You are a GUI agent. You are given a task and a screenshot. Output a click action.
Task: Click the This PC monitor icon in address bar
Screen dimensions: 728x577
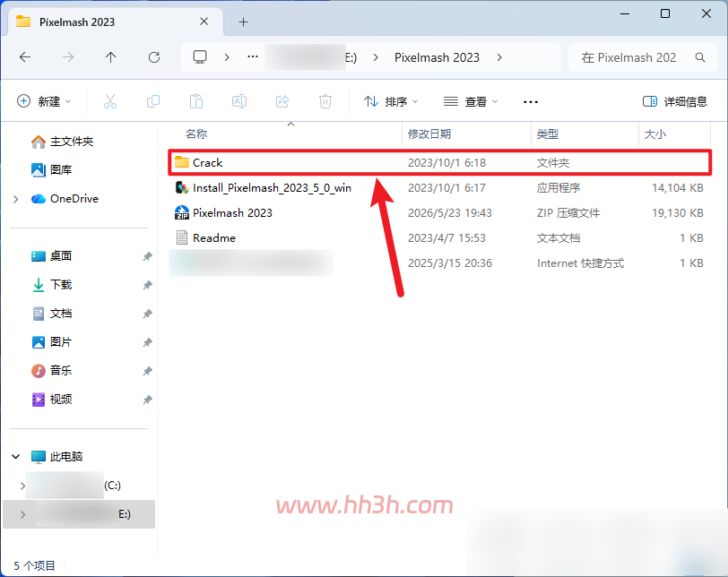pyautogui.click(x=200, y=57)
